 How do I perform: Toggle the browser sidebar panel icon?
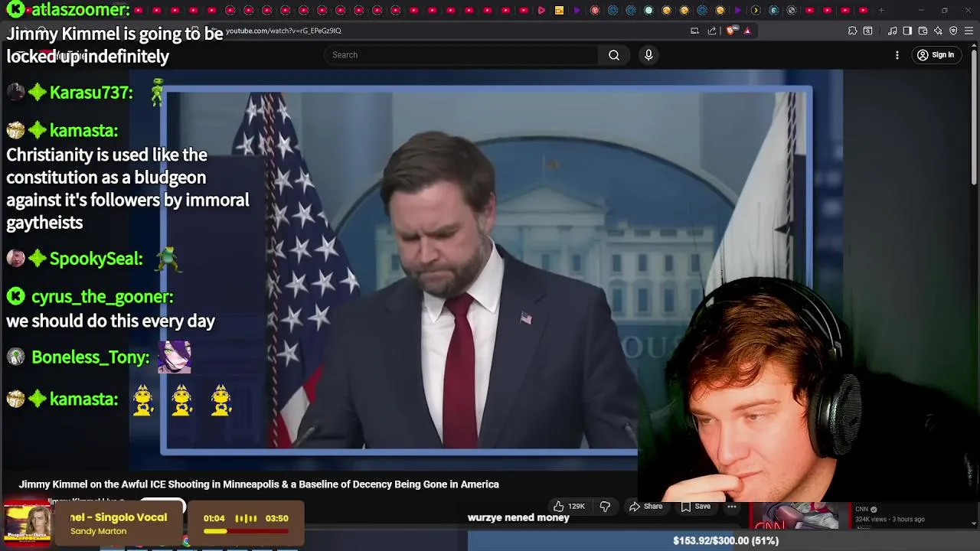point(907,31)
